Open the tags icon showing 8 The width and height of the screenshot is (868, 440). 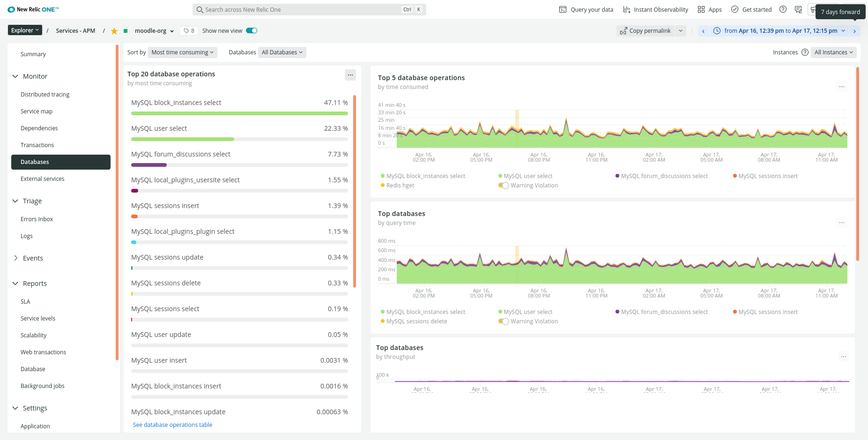click(x=189, y=31)
